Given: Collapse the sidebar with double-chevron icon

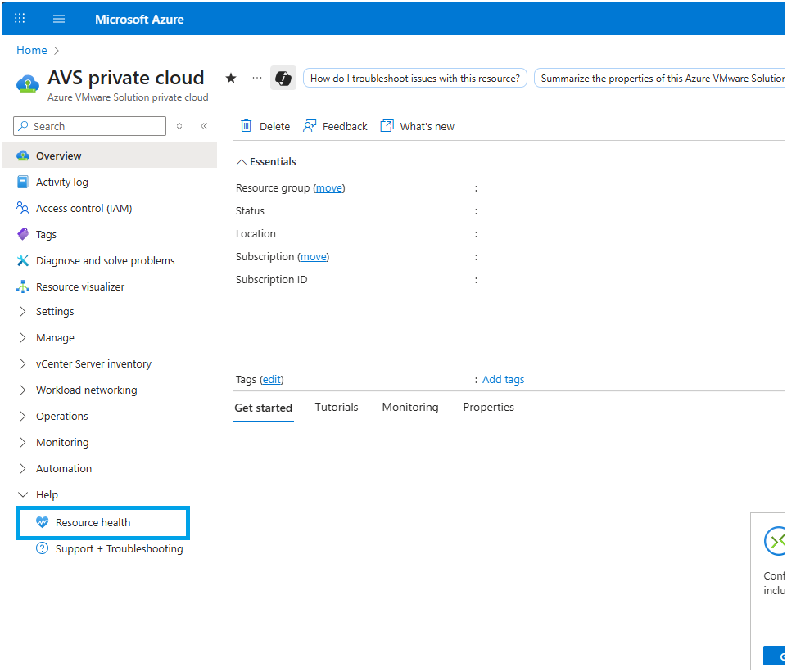Looking at the screenshot, I should pos(204,126).
